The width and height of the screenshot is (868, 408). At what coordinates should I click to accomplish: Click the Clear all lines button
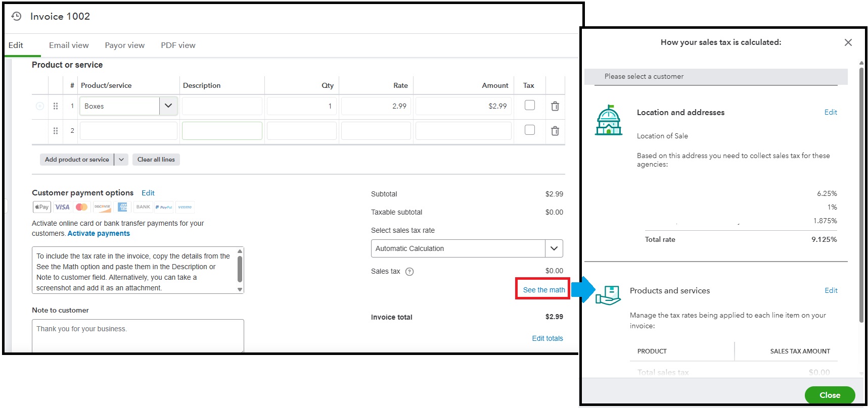coord(156,160)
